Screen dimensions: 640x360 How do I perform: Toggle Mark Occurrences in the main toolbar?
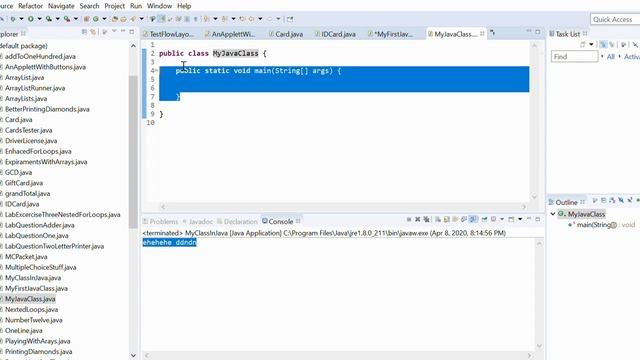[162, 19]
